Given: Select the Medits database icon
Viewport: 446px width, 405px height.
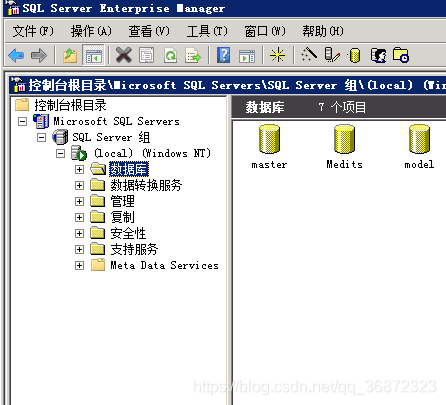Looking at the screenshot, I should tap(344, 139).
